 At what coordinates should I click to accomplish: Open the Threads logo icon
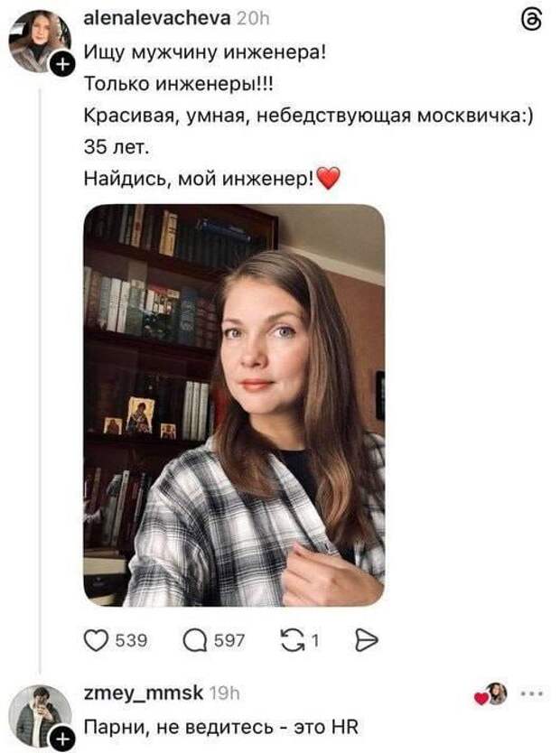click(x=533, y=21)
